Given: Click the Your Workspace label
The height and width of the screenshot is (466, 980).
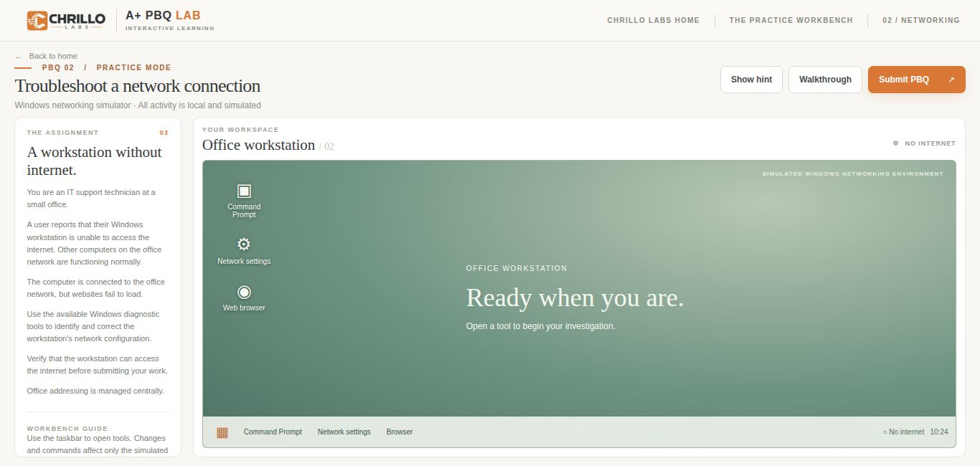Looking at the screenshot, I should click(x=240, y=130).
